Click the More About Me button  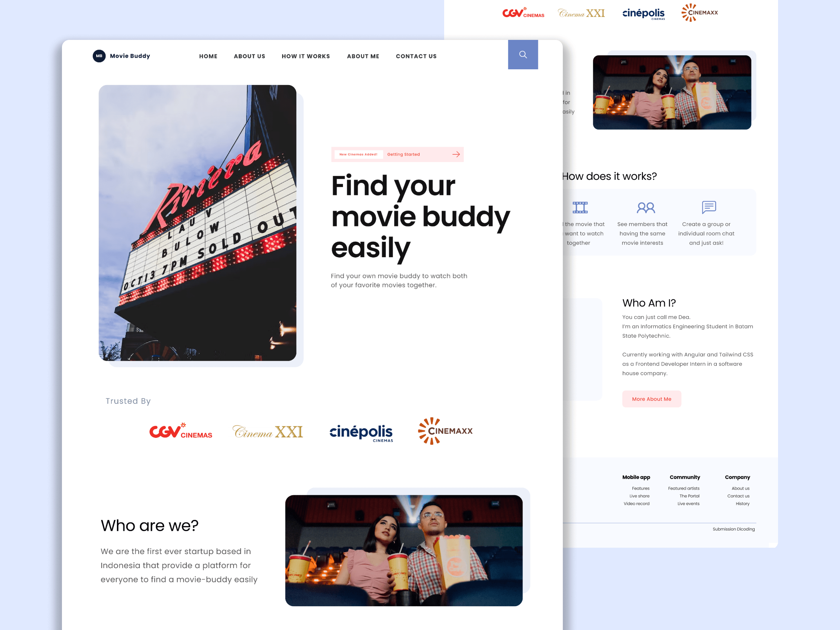(x=652, y=399)
